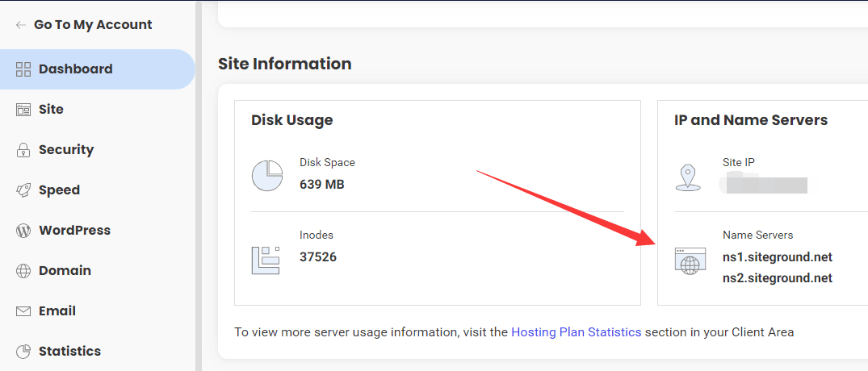Click the sidebar vertical scrollbar

point(199,202)
